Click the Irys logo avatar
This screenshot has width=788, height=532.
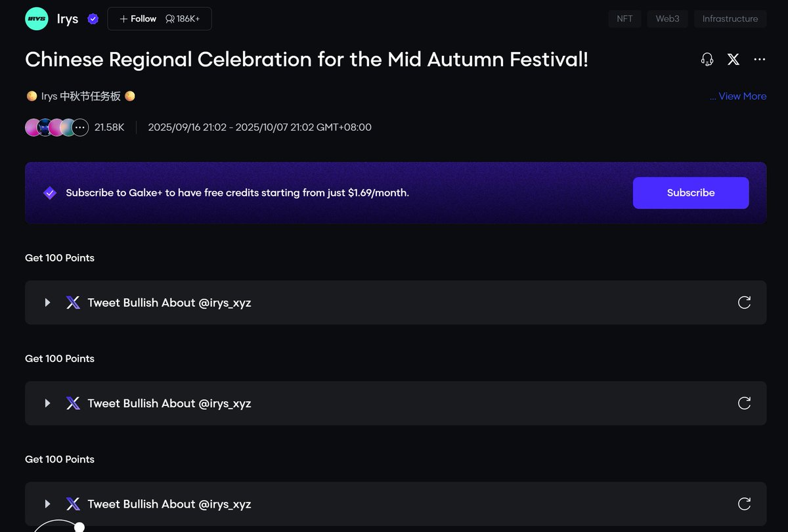click(36, 19)
